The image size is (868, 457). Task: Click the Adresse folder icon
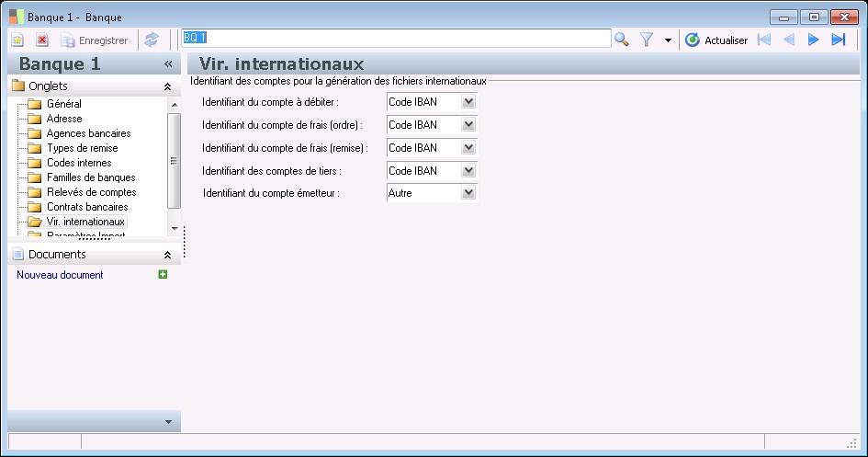[35, 119]
